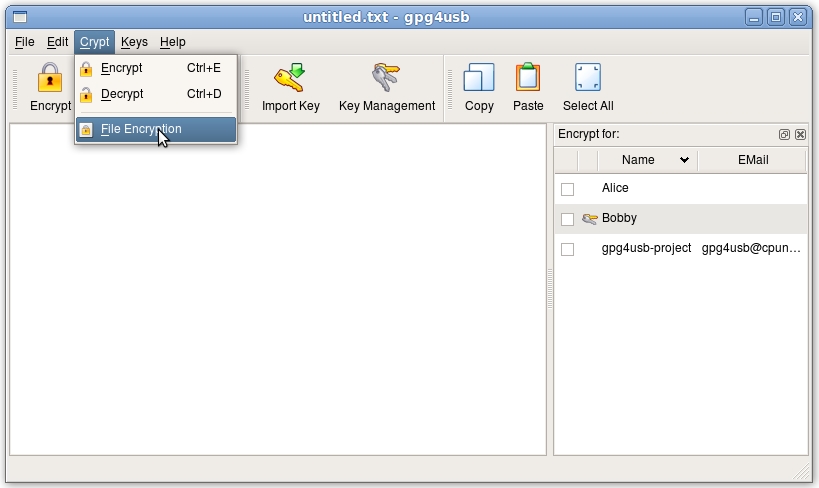Open the Keys menu

click(134, 42)
